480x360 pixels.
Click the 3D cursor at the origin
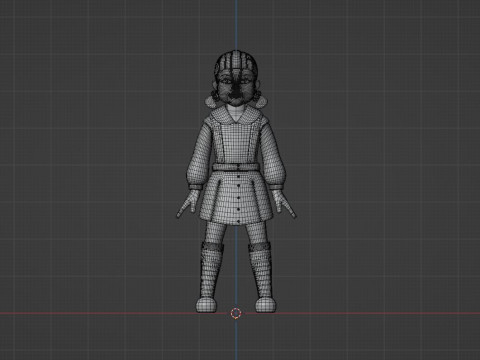[x=236, y=313]
